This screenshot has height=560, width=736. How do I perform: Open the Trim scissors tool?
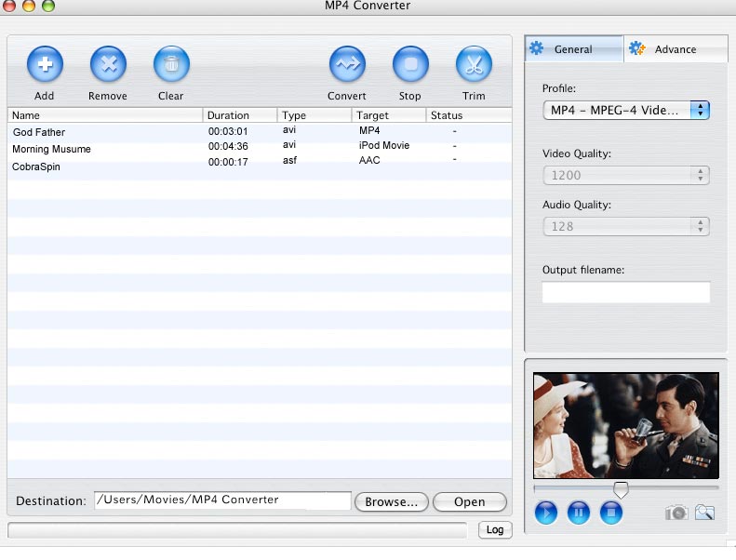tap(474, 64)
